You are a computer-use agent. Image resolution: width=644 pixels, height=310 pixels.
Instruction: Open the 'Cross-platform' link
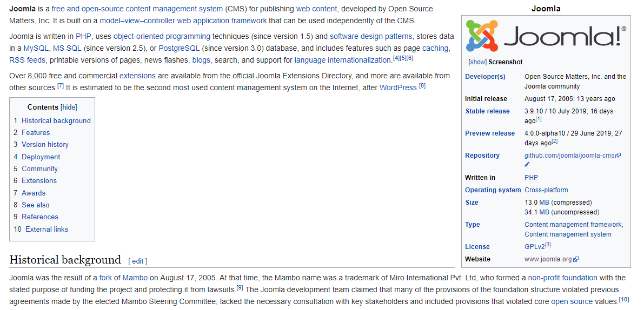[x=546, y=190]
